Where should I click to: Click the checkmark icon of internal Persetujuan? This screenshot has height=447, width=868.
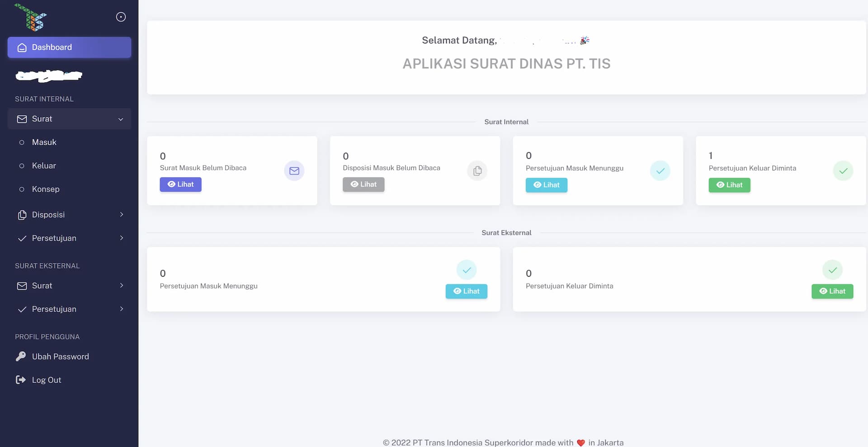point(22,238)
